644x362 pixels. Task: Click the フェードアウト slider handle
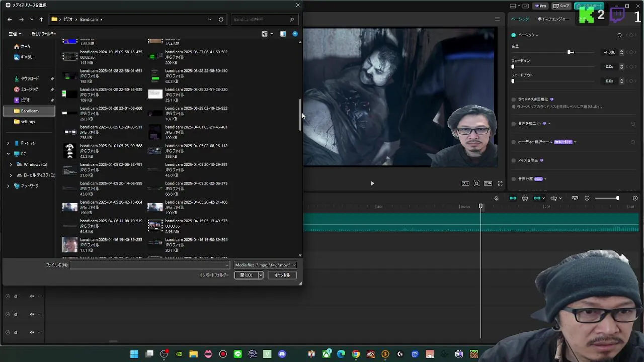[513, 81]
